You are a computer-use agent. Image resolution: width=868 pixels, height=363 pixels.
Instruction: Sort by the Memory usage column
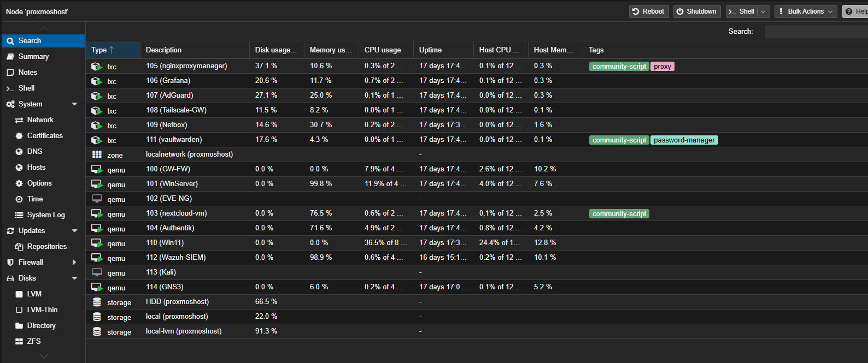[x=331, y=50]
